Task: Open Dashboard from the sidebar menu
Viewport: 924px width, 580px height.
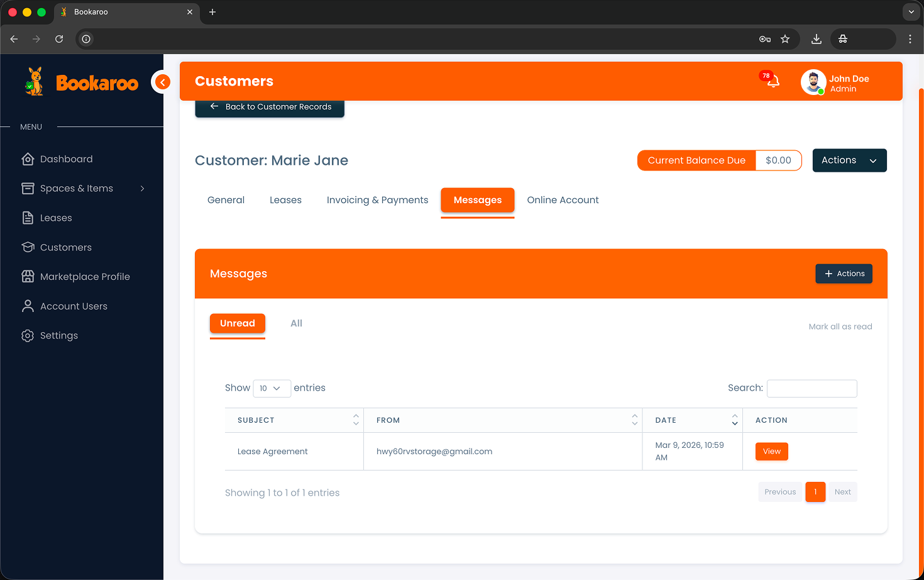Action: (66, 159)
